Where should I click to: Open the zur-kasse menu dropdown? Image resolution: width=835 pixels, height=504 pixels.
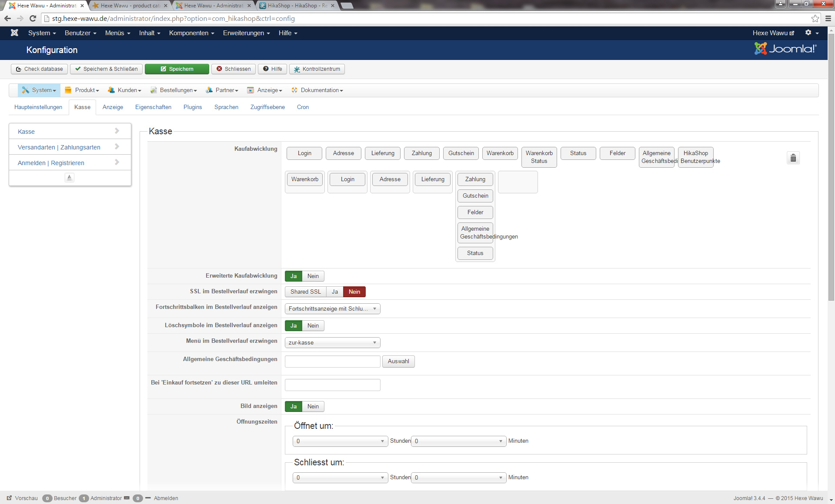coord(332,343)
